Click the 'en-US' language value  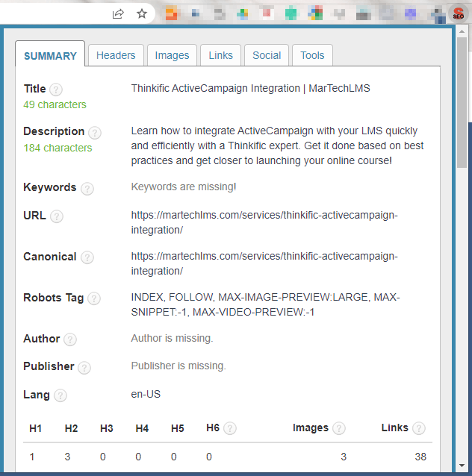[x=146, y=394]
